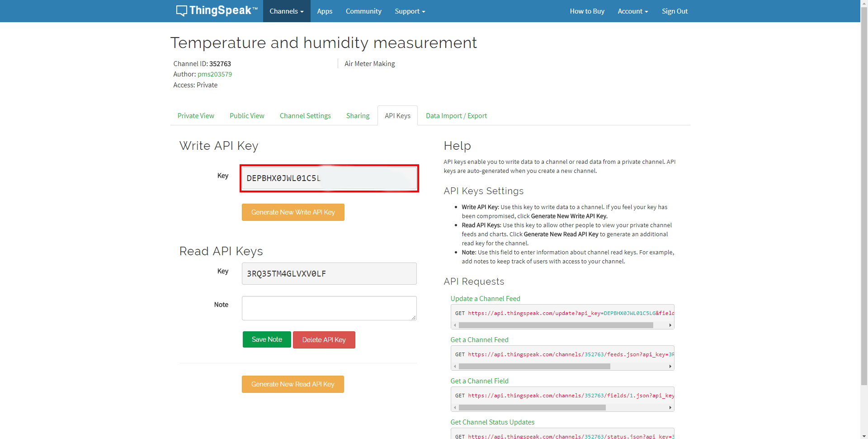Open the Sharing tab
Screen dimensions: 868x439
[x=358, y=116]
